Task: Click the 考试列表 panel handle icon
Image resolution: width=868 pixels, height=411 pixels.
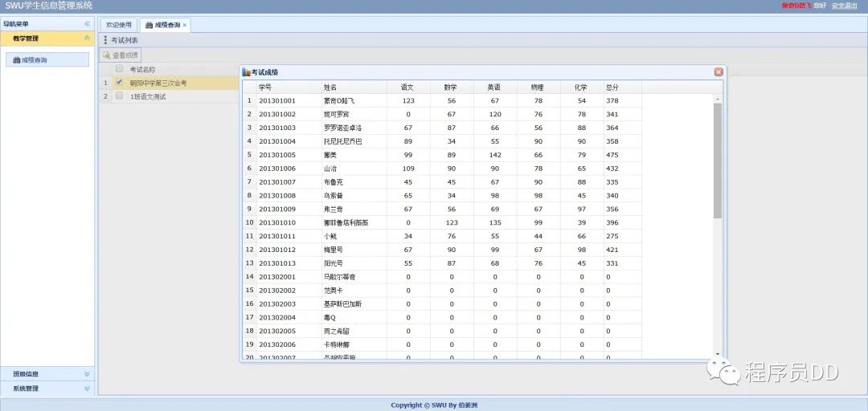Action: pyautogui.click(x=106, y=40)
